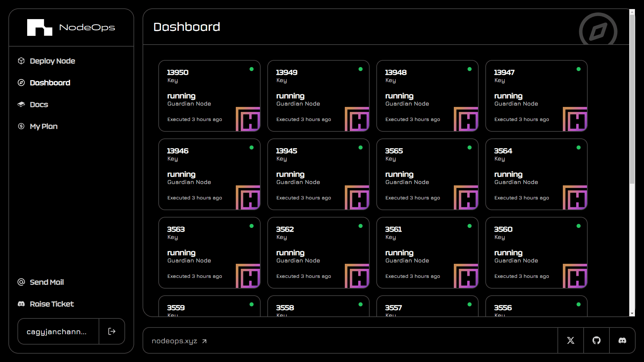Open the Discord icon in footer
The width and height of the screenshot is (644, 362).
(x=622, y=341)
